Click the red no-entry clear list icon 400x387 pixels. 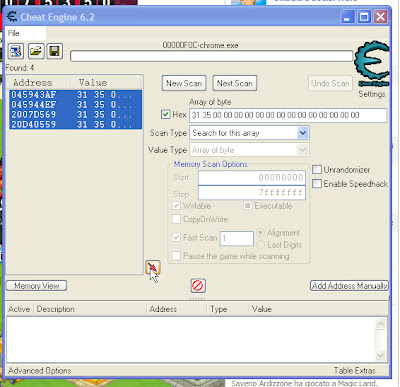click(198, 286)
